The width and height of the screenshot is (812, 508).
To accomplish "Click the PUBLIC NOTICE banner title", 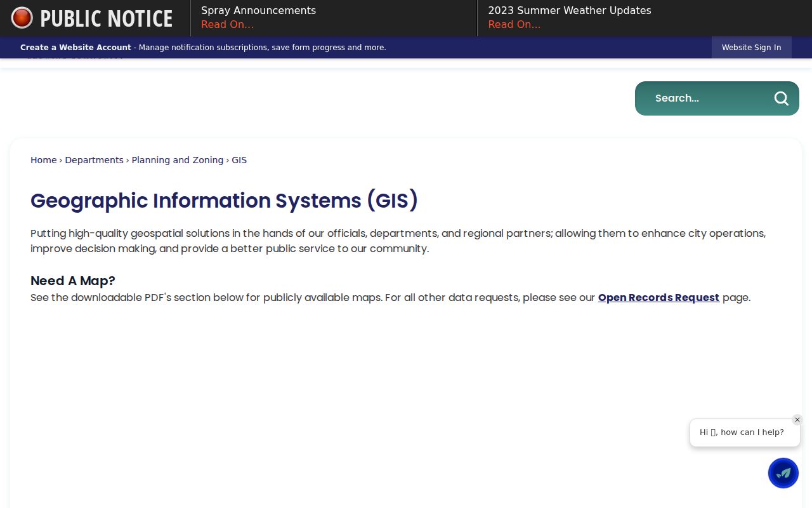I will (x=106, y=18).
